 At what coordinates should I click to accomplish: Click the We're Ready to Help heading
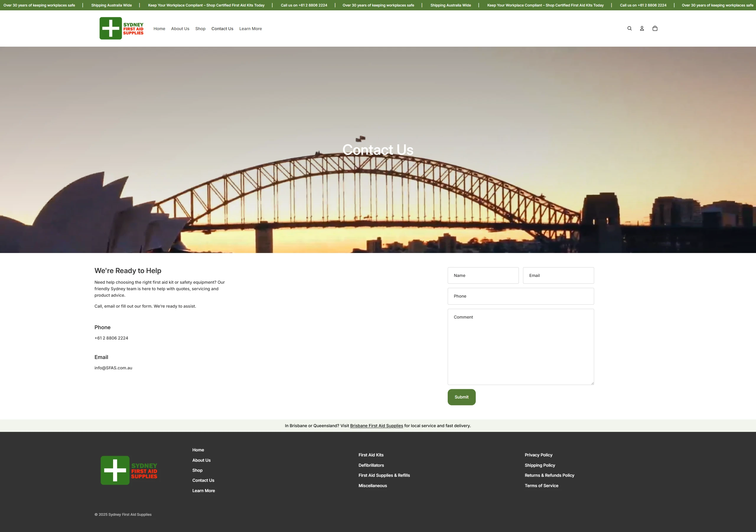pyautogui.click(x=128, y=271)
